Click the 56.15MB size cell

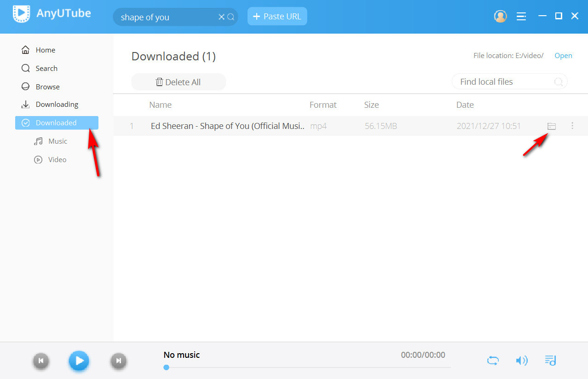pos(380,126)
